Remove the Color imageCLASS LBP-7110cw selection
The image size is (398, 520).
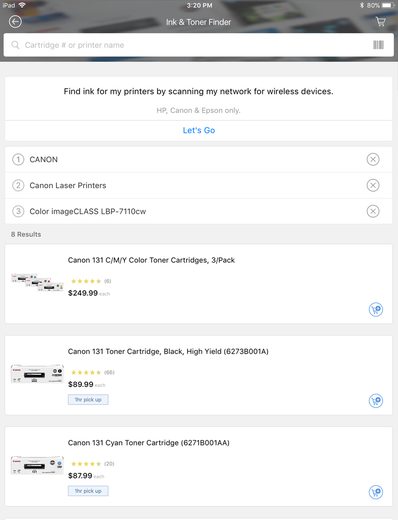point(373,211)
